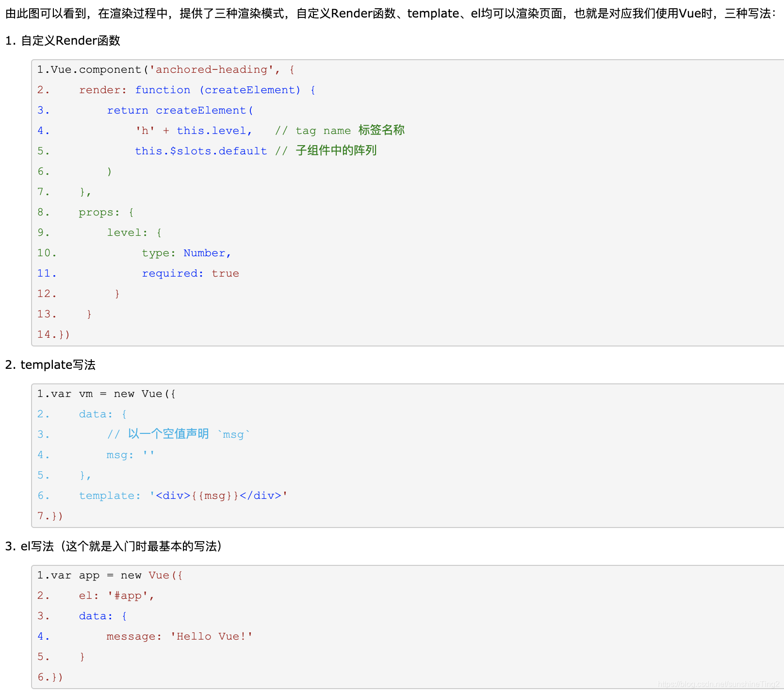Click the "'h' + this.level," code text
784x693 pixels.
pyautogui.click(x=194, y=131)
